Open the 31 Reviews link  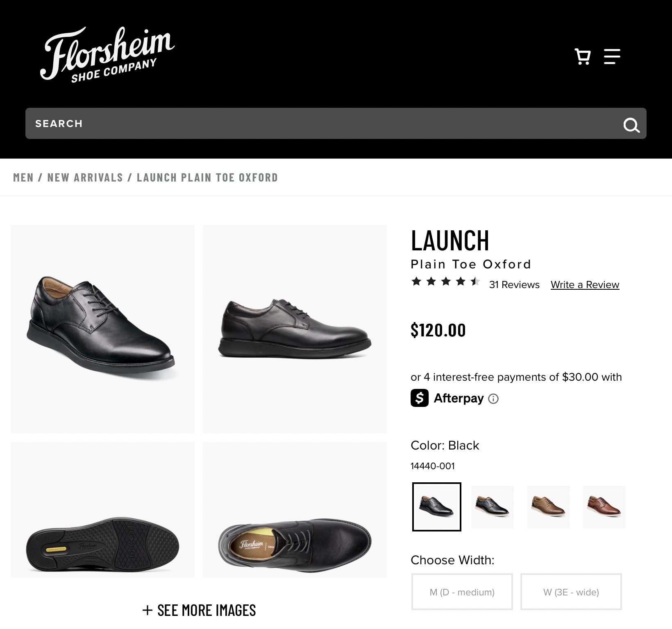(x=514, y=285)
